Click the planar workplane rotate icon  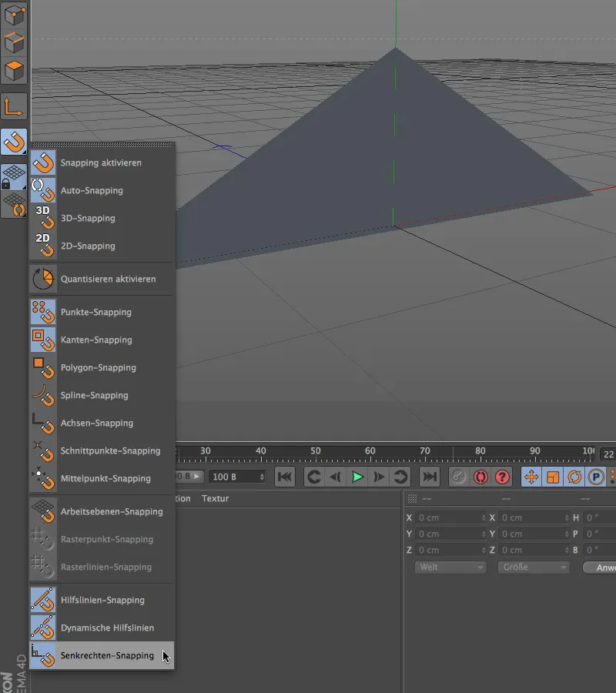[x=14, y=205]
